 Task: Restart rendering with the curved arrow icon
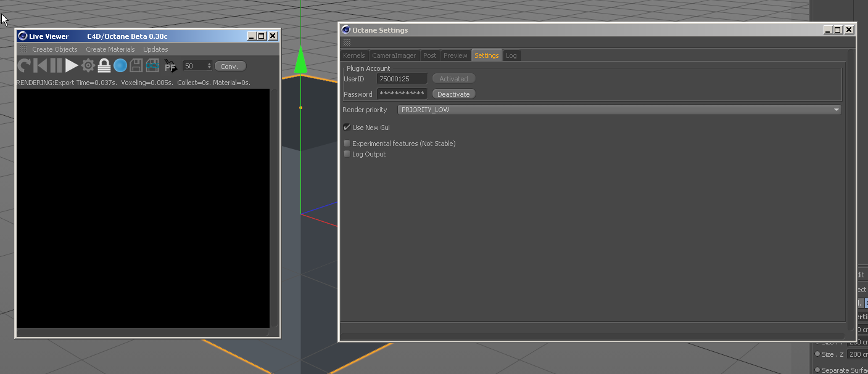click(24, 65)
